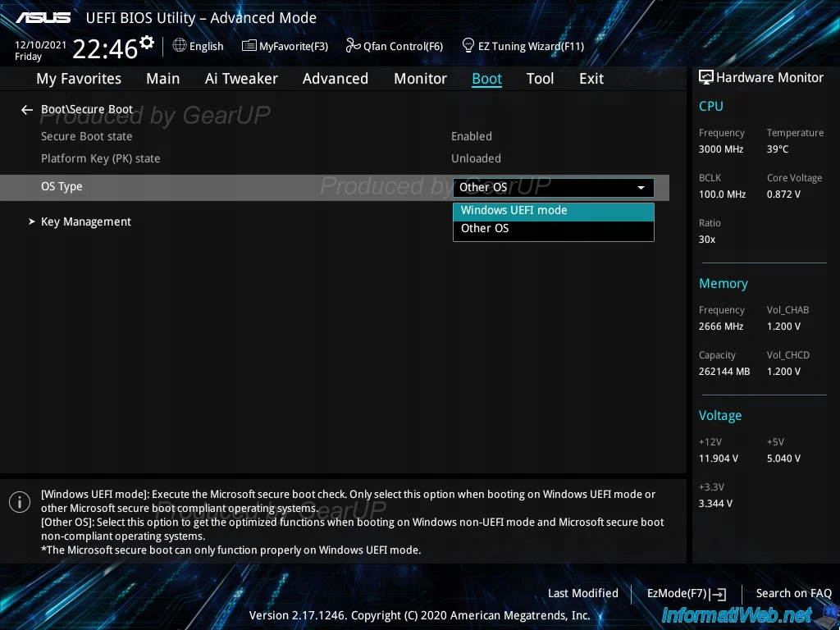Viewport: 840px width, 630px height.
Task: Open the Tool tab
Action: pyautogui.click(x=540, y=79)
